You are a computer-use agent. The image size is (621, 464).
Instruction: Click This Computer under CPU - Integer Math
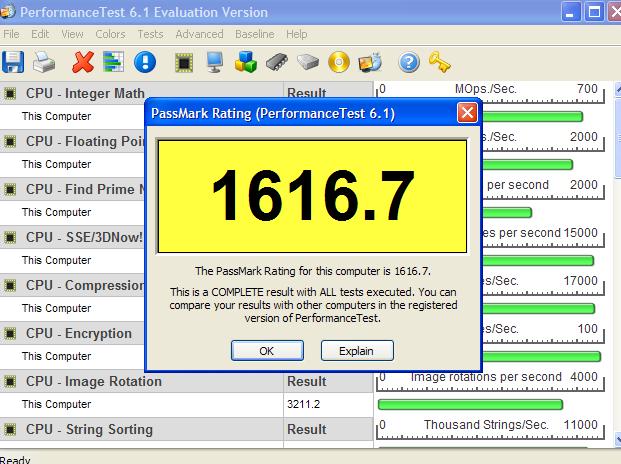[56, 116]
